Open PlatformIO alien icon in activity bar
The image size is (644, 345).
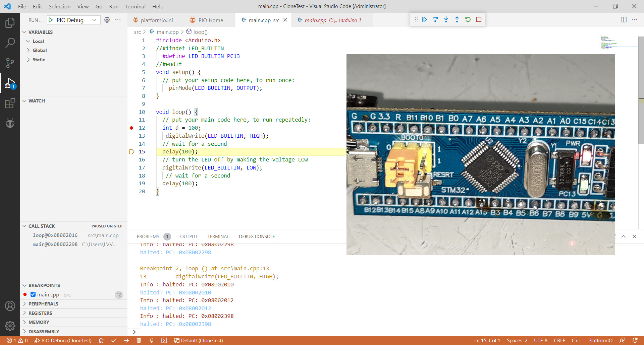point(10,124)
